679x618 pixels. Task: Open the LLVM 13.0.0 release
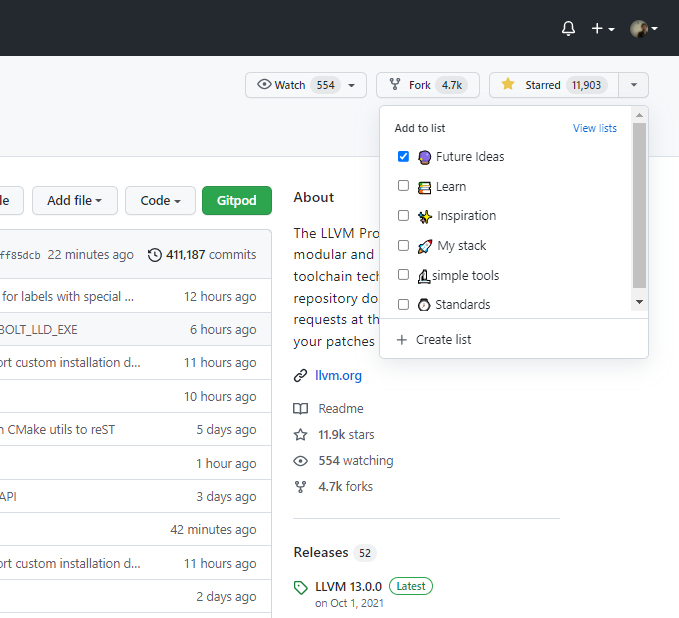(348, 587)
